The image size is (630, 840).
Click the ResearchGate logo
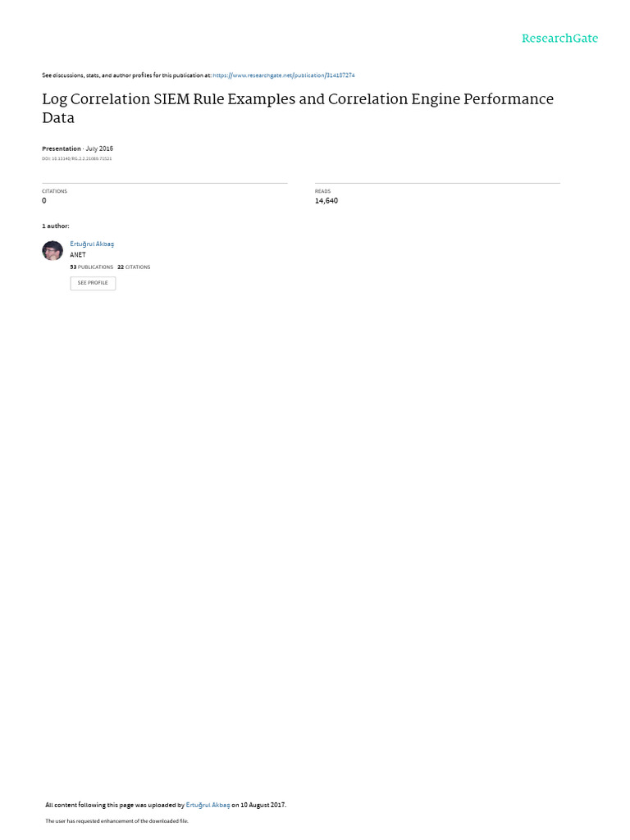pyautogui.click(x=559, y=39)
